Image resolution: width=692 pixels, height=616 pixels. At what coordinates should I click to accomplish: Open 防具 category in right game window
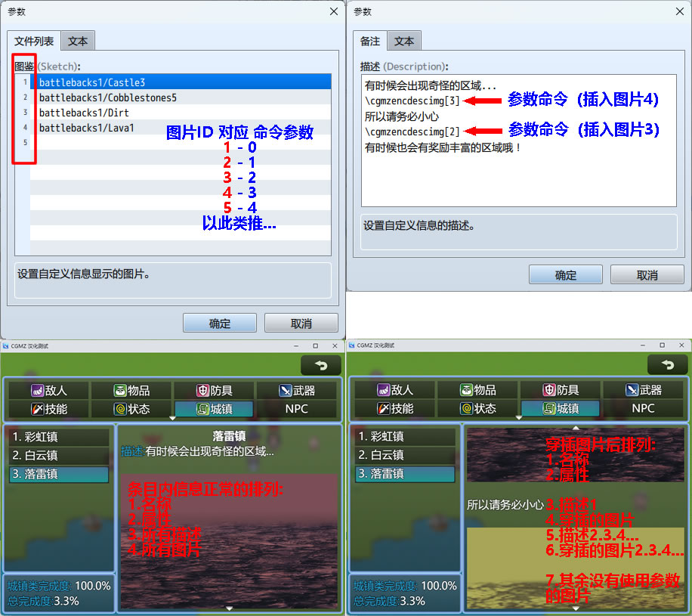[x=561, y=390]
